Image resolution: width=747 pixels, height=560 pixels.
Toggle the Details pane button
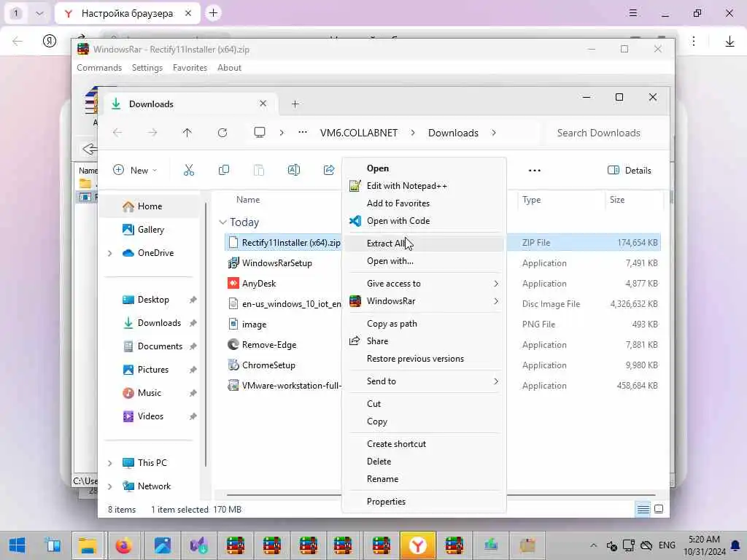click(x=630, y=171)
